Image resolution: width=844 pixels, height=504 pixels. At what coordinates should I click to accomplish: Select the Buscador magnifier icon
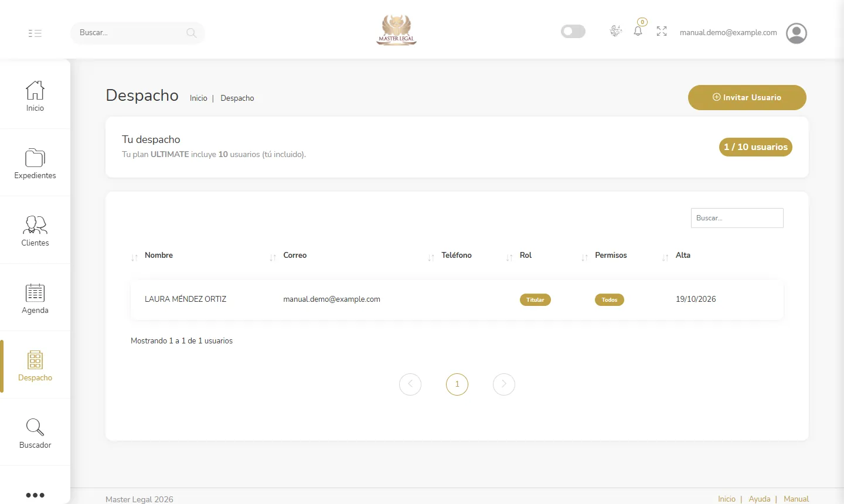click(35, 427)
